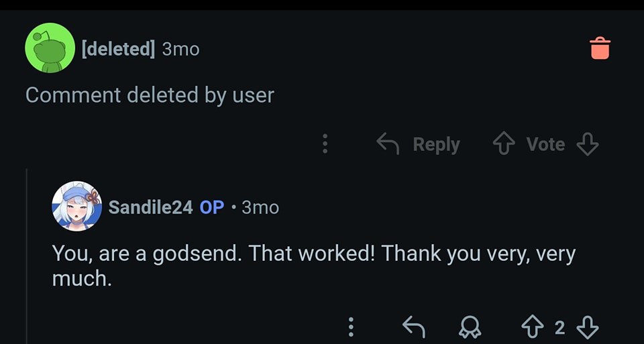The width and height of the screenshot is (644, 344).
Task: Open the deleted user's green avatar
Action: click(x=49, y=48)
